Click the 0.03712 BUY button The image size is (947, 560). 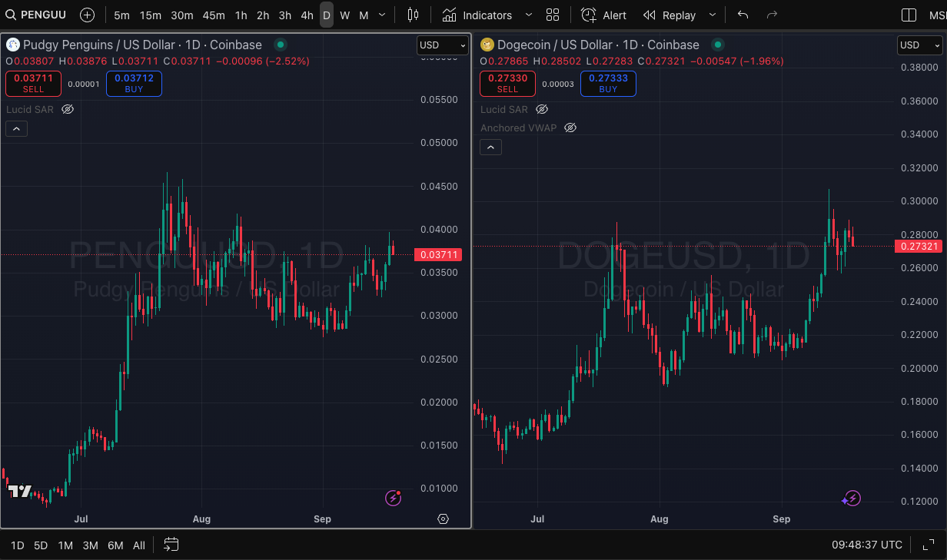(x=134, y=83)
